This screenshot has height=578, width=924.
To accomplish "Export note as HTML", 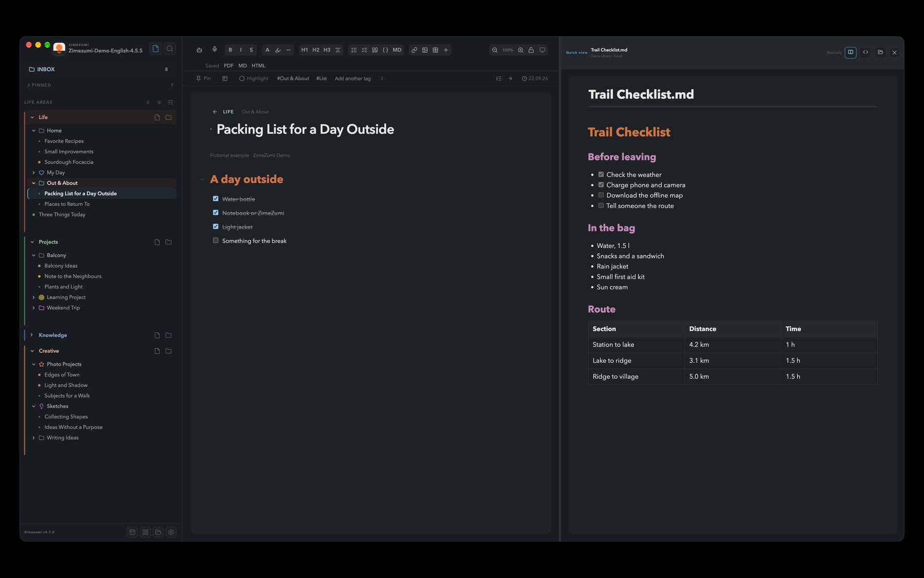I will point(258,66).
